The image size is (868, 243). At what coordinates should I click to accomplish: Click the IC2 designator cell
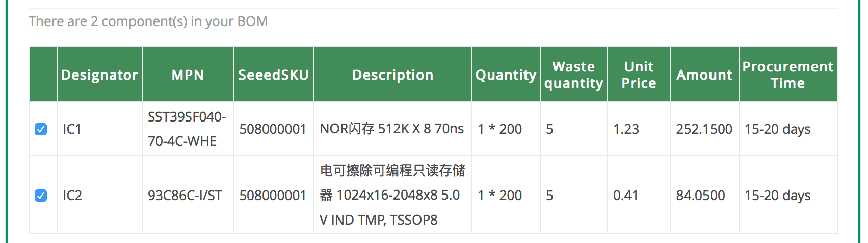[99, 195]
